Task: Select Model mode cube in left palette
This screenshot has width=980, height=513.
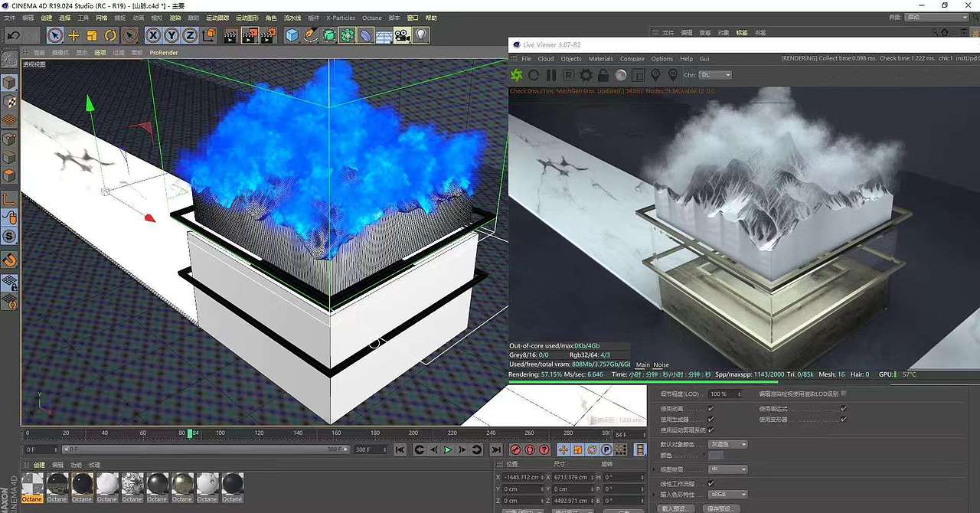Action: [9, 82]
